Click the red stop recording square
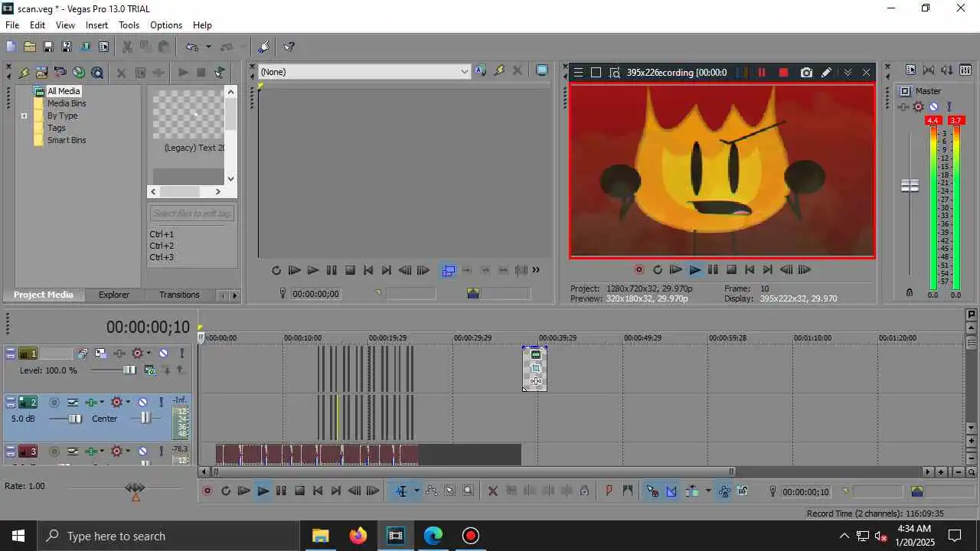The height and width of the screenshot is (551, 980). click(x=783, y=73)
